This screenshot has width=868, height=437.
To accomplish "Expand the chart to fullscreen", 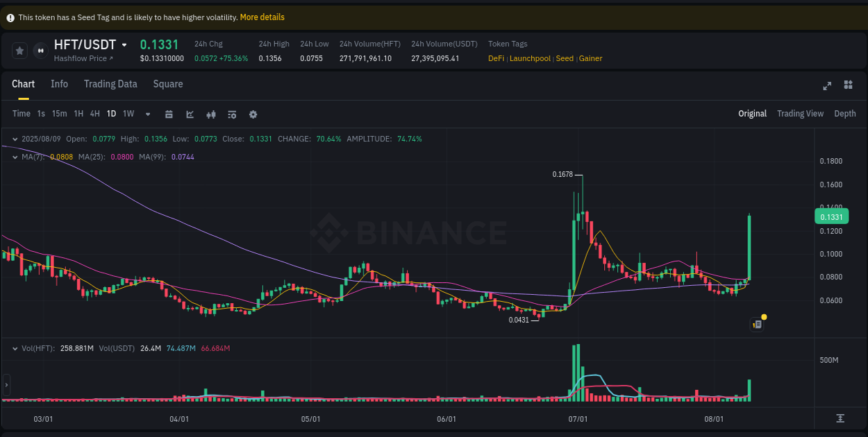I will click(827, 85).
